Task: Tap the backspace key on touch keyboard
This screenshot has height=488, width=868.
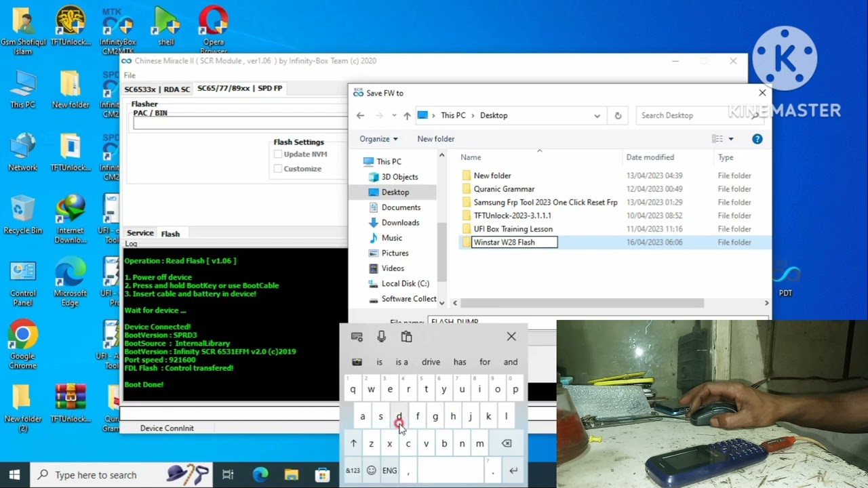Action: (506, 443)
